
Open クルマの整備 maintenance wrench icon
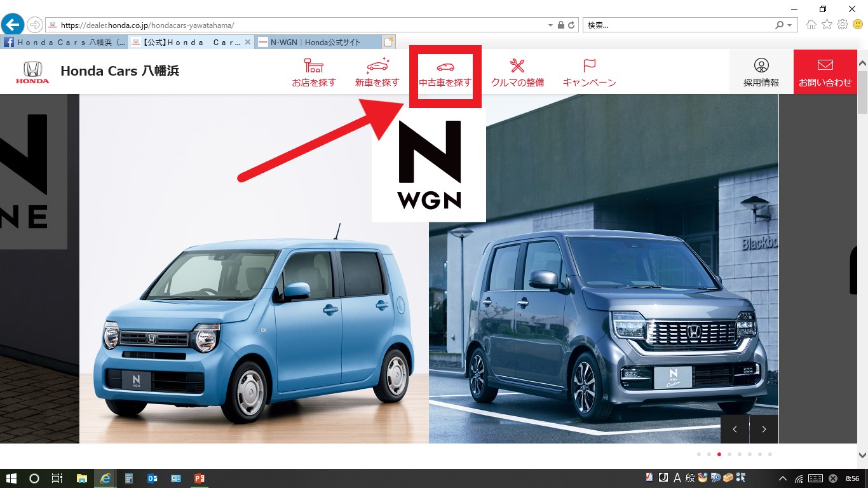point(517,72)
